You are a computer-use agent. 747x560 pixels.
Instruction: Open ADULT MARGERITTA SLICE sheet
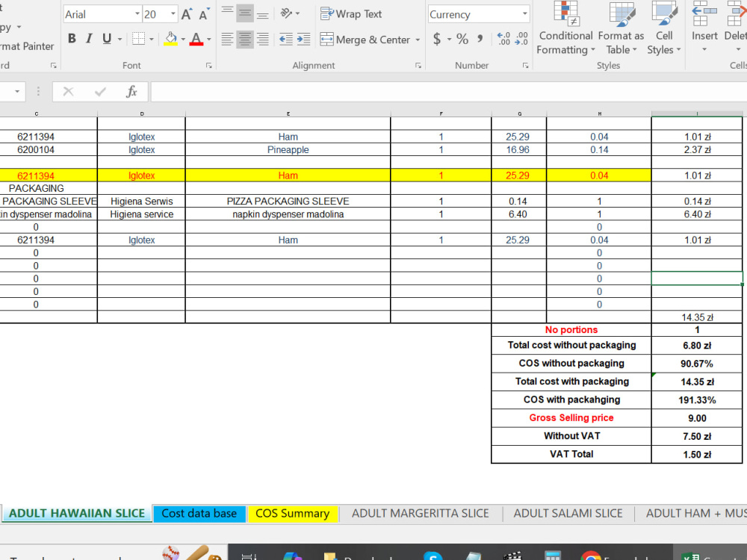point(420,514)
